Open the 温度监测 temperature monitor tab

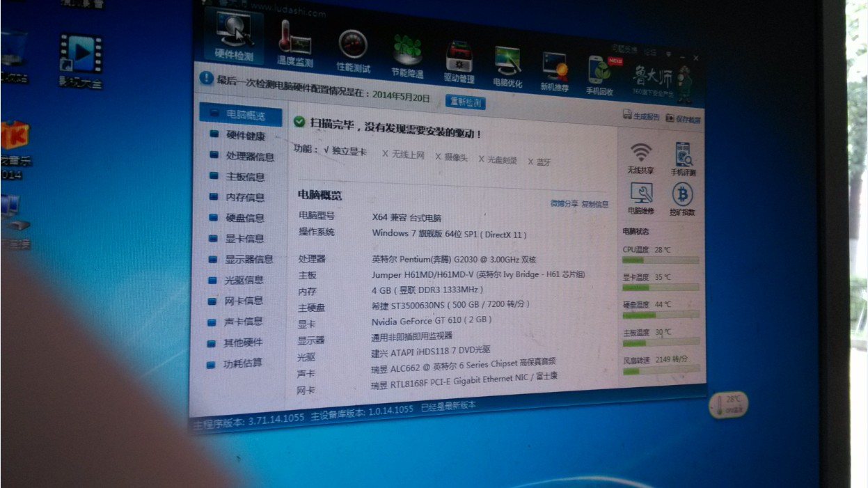pyautogui.click(x=294, y=44)
